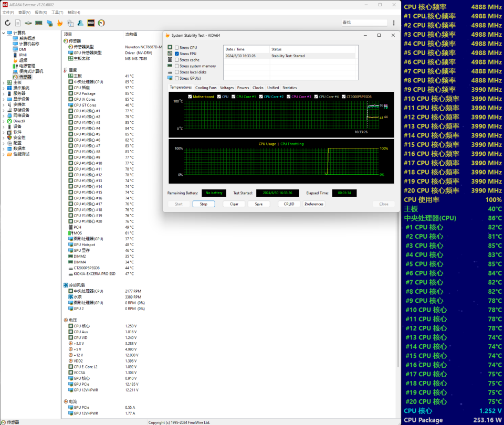The width and height of the screenshot is (504, 425).
Task: Open the CPUID button in the test window
Action: pos(289,204)
